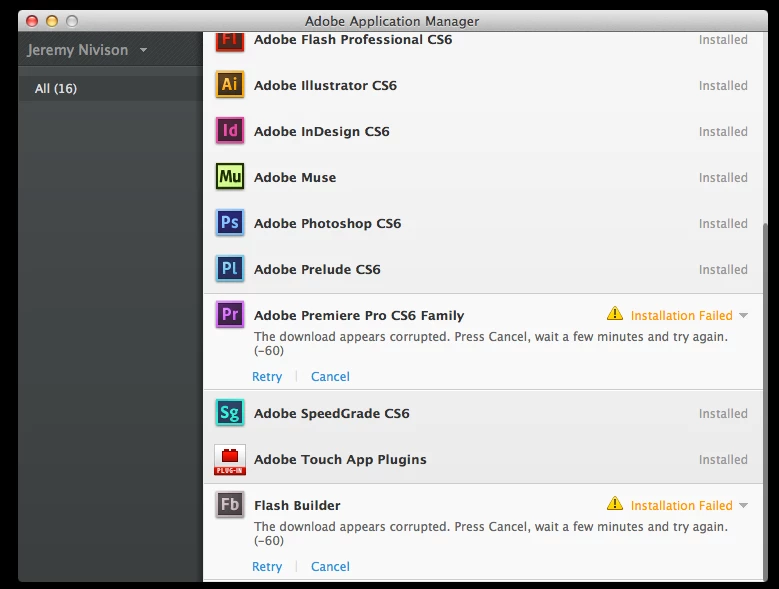Click the Photoshop Ps icon
The width and height of the screenshot is (779, 589).
click(x=230, y=222)
